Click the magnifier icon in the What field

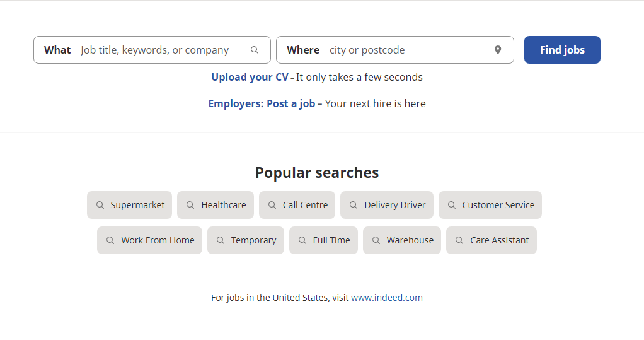[255, 50]
